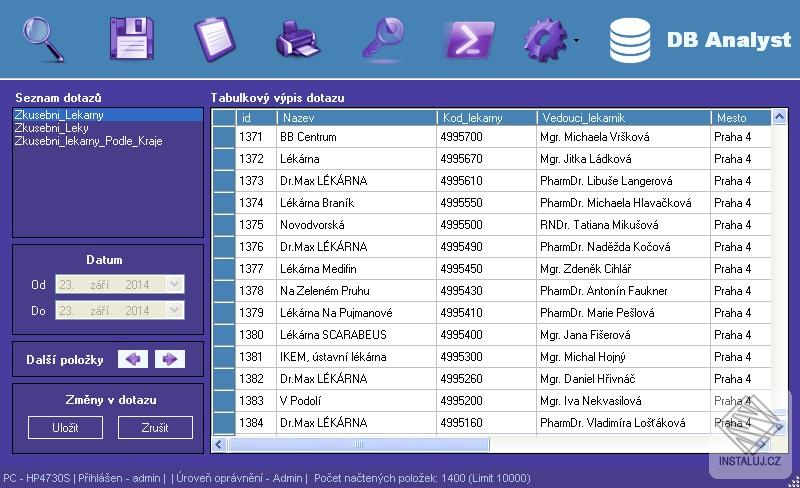Go to next items with right arrow
800x488 pixels.
click(170, 359)
